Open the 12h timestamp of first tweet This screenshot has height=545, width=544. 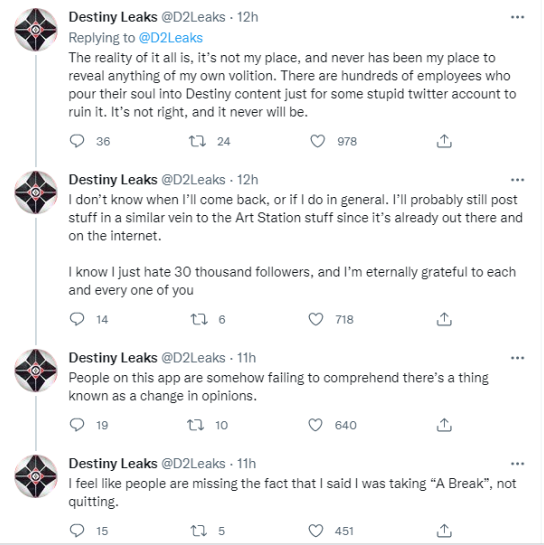[247, 17]
